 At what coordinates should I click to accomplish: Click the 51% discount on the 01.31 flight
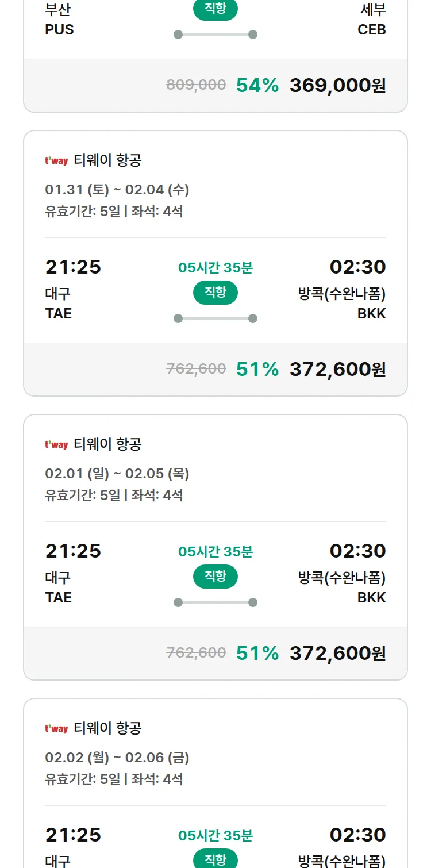[x=257, y=369]
